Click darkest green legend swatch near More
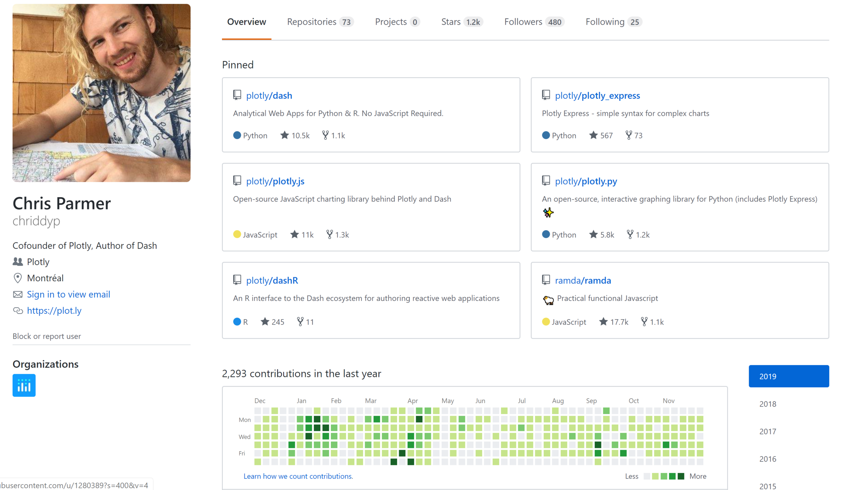Viewport: 868px width, 490px height. 681,476
